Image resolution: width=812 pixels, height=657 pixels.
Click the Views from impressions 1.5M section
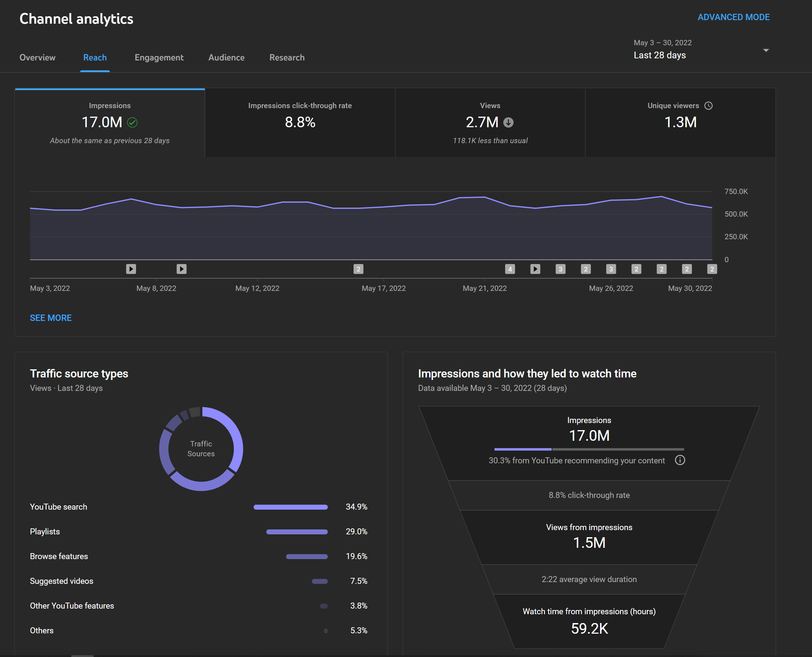pyautogui.click(x=589, y=538)
